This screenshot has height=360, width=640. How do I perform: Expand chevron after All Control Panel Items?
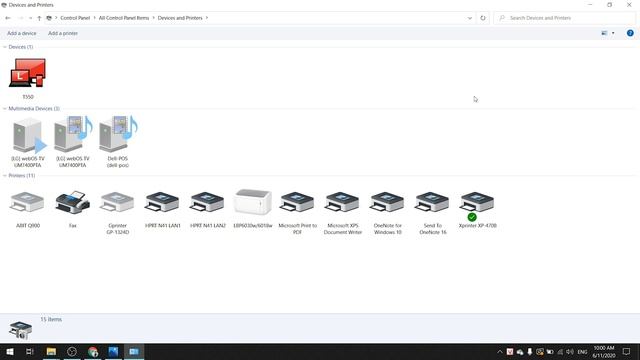tap(153, 18)
